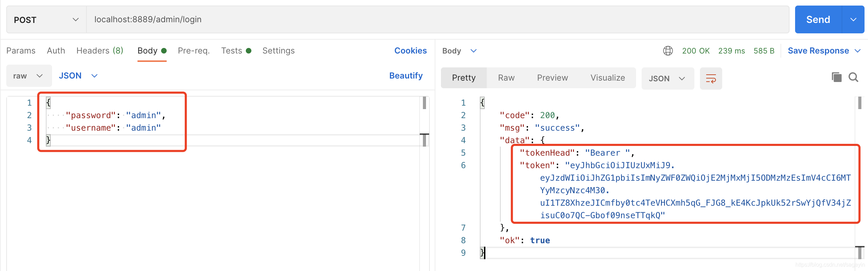The image size is (868, 271).
Task: Select the Pretty response view
Action: (x=464, y=78)
